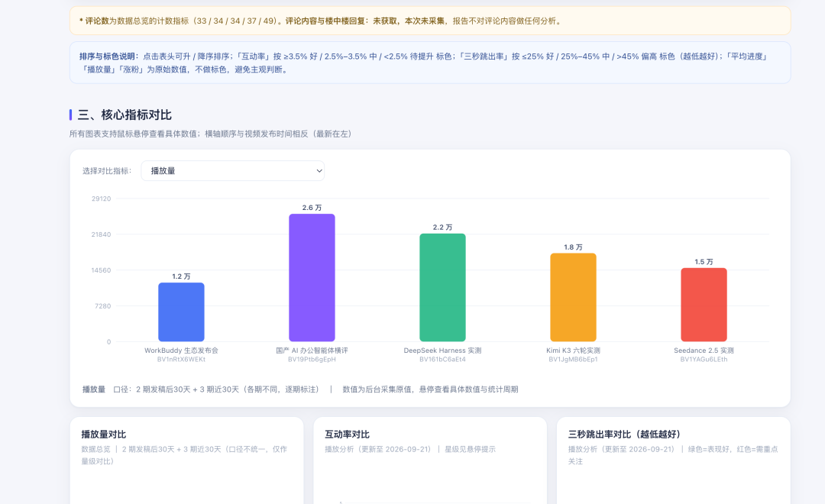Viewport: 825px width, 504px height.
Task: Click the 选择对比指标 label
Action: click(x=107, y=171)
